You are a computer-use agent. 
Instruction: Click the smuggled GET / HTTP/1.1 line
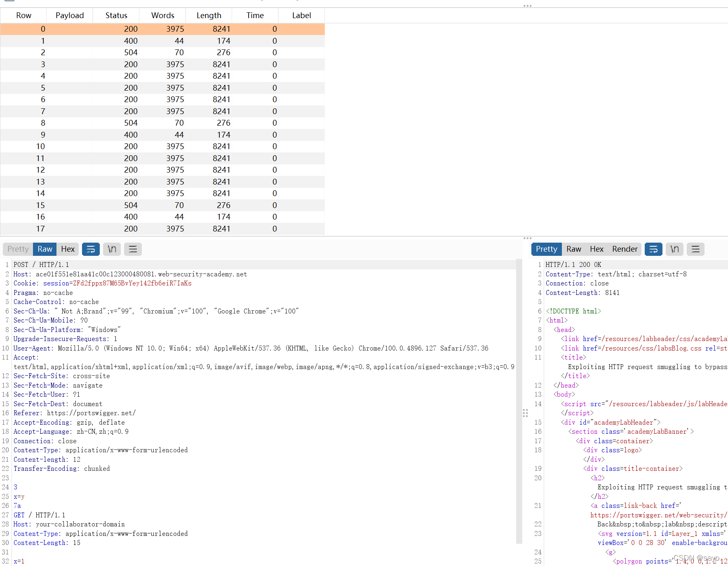click(40, 515)
